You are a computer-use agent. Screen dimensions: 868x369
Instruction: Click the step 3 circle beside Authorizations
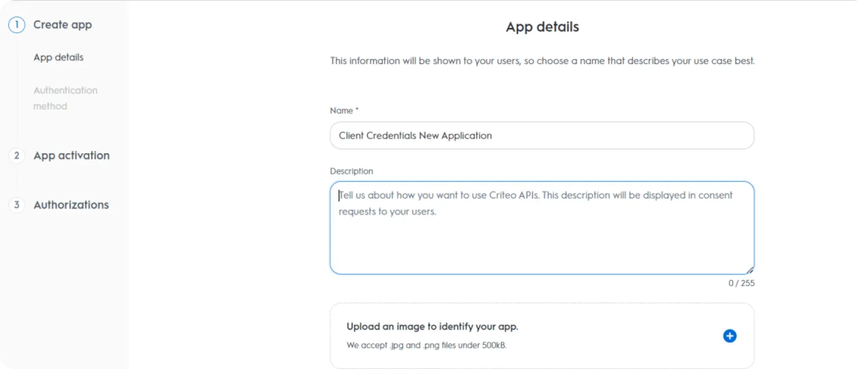click(16, 205)
